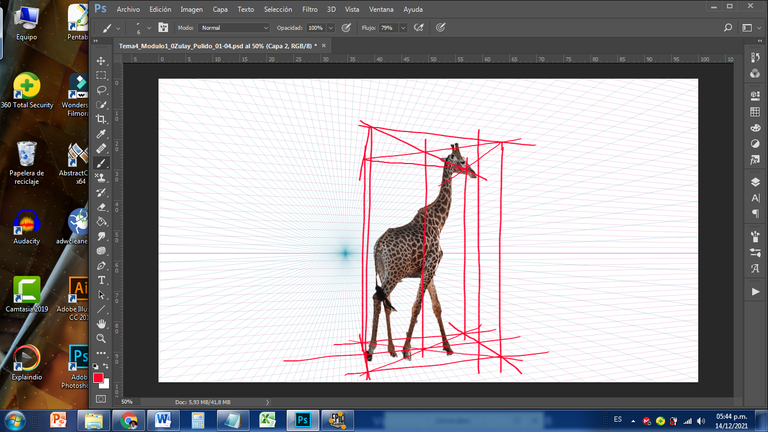Open the Layers panel icon

point(755,182)
